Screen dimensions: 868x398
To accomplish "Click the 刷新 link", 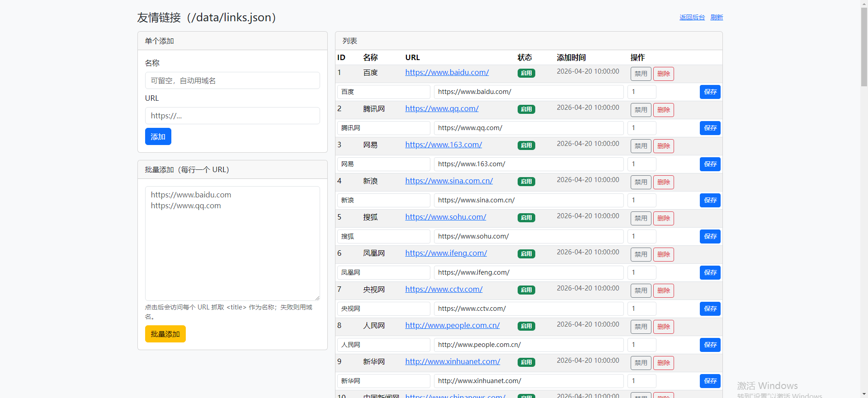I will (717, 17).
